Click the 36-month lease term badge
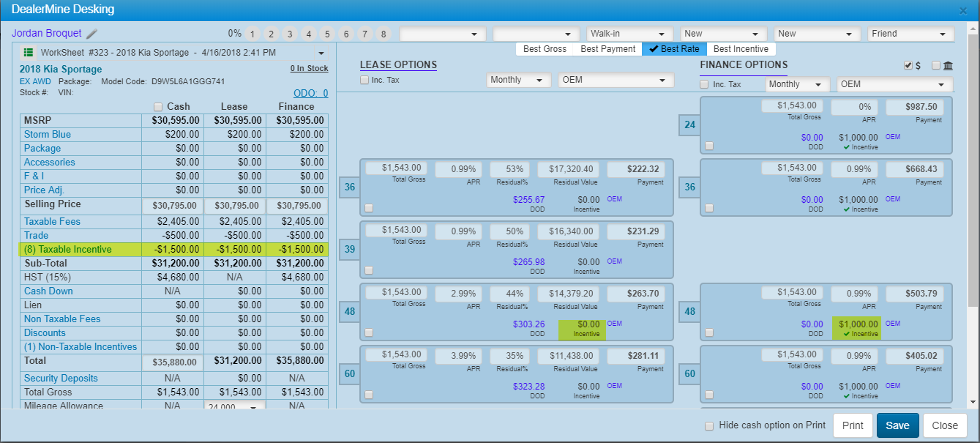Image resolution: width=980 pixels, height=443 pixels. [350, 187]
